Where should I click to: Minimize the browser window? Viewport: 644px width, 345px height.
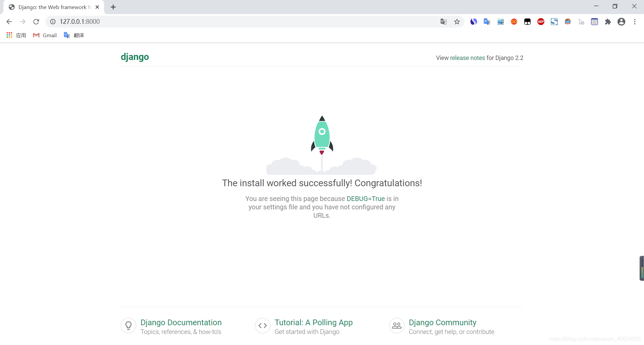(x=596, y=6)
